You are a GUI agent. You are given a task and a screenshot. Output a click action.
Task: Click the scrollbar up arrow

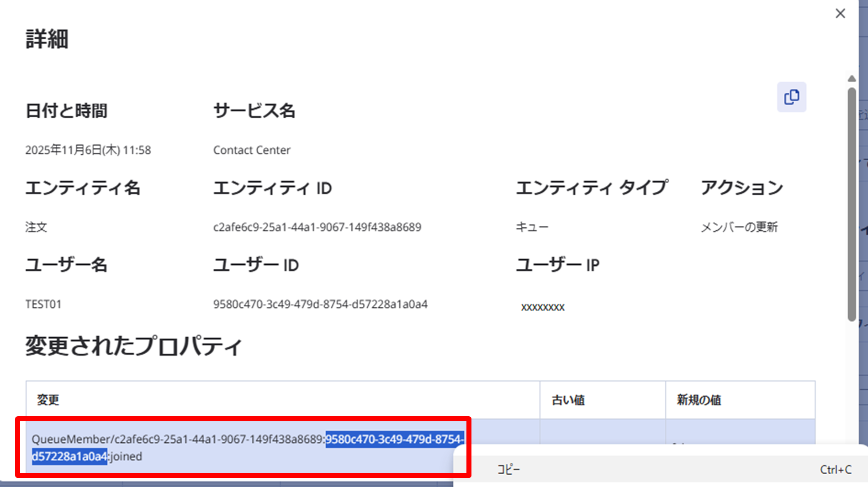point(852,79)
